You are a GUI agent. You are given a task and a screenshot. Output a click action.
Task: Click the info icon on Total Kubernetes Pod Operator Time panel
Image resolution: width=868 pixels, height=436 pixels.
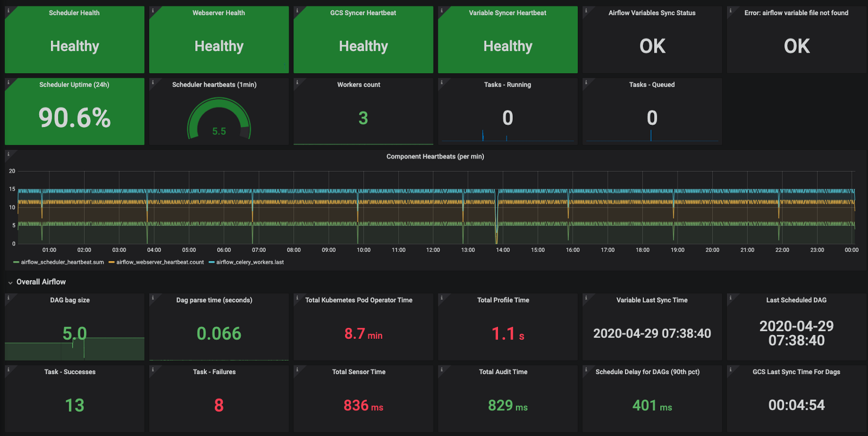(297, 298)
